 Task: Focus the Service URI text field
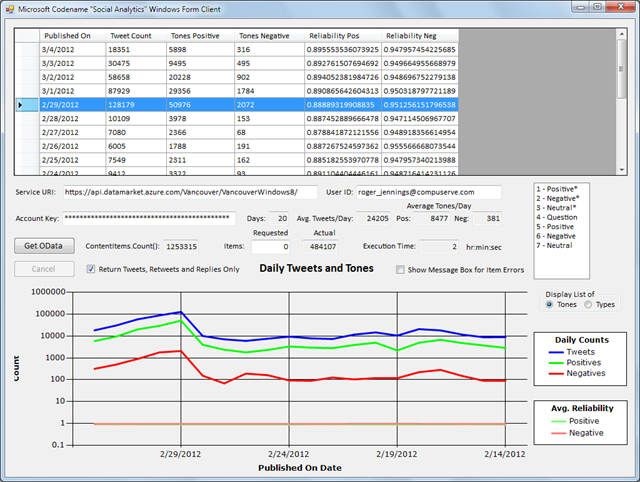[190, 191]
